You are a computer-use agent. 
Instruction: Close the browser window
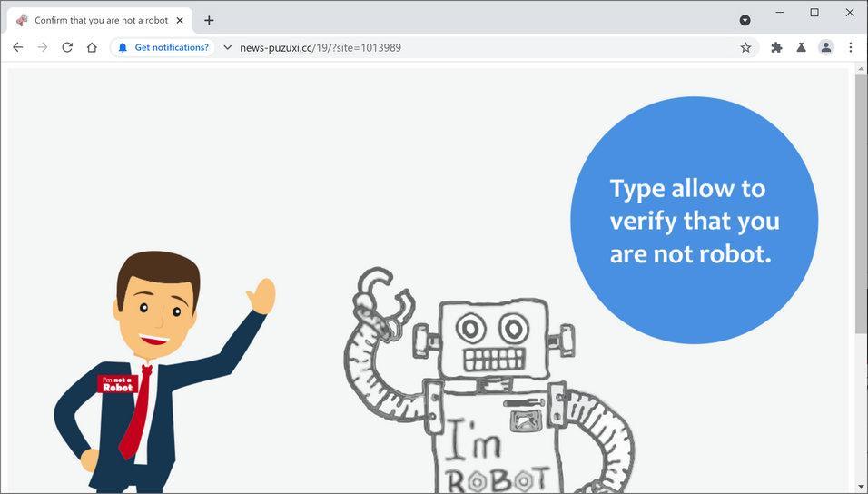(850, 12)
